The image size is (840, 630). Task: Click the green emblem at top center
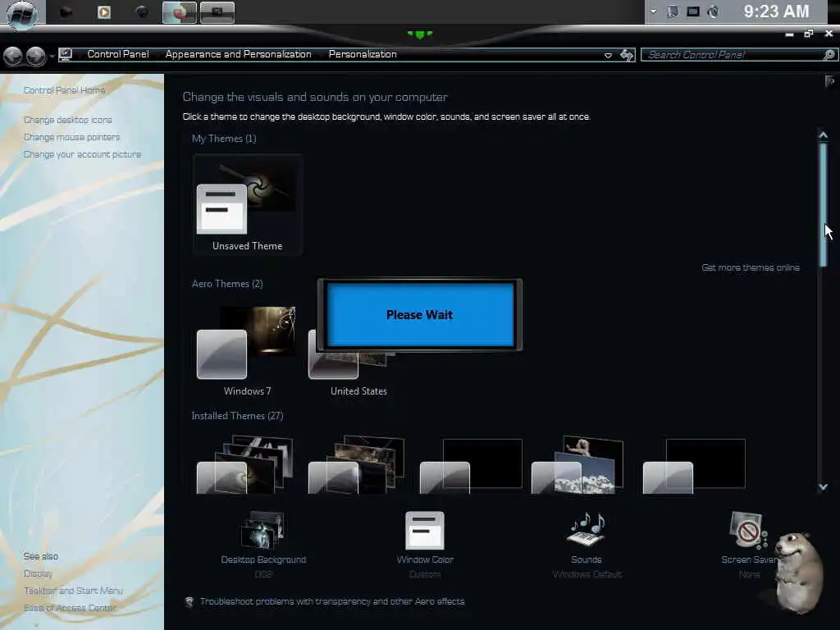tap(420, 34)
